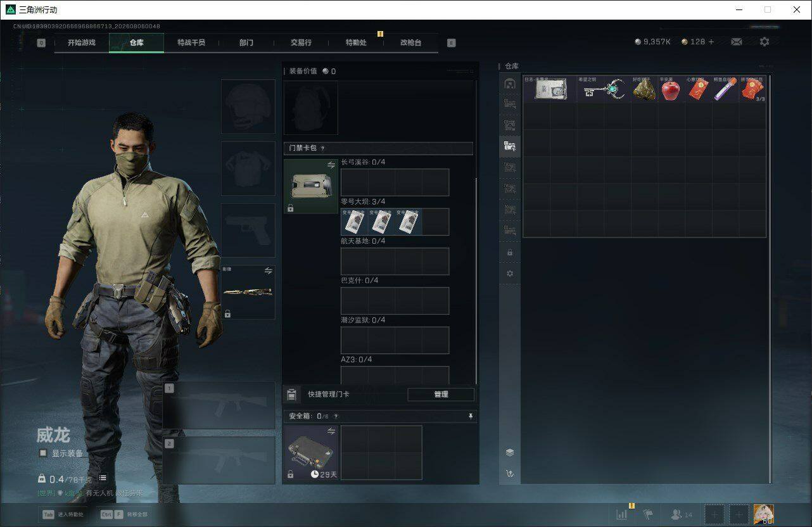The width and height of the screenshot is (812, 527).
Task: Select the document card item in warehouse
Action: pyautogui.click(x=550, y=89)
